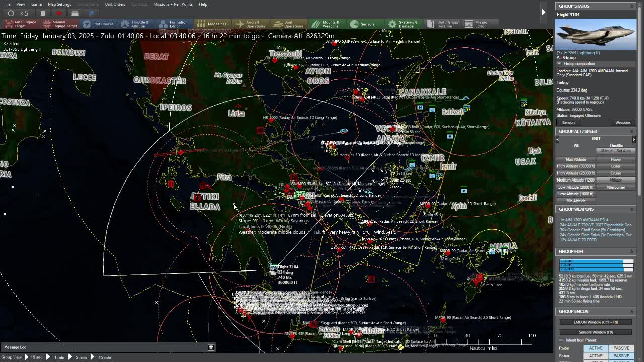
Task: Open the 3x F-35B Lightning II link
Action: point(578,53)
